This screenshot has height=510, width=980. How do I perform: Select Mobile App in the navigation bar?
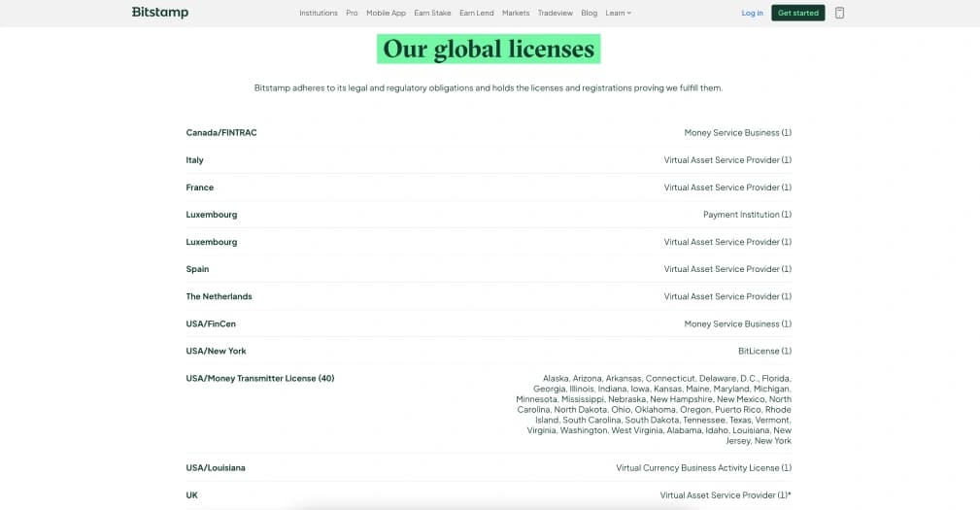pos(386,13)
